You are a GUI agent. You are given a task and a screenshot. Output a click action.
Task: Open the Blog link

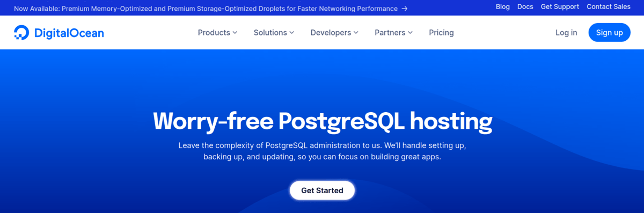(503, 6)
